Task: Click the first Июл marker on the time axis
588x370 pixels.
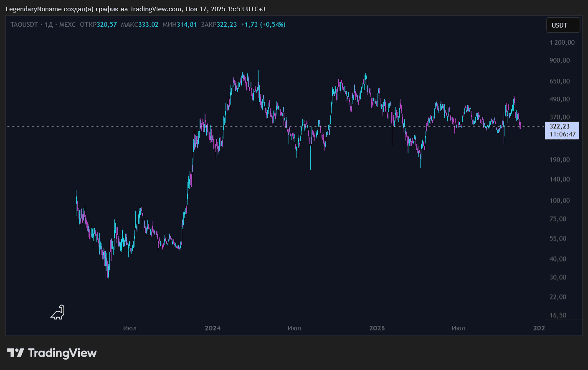Action: tap(130, 328)
